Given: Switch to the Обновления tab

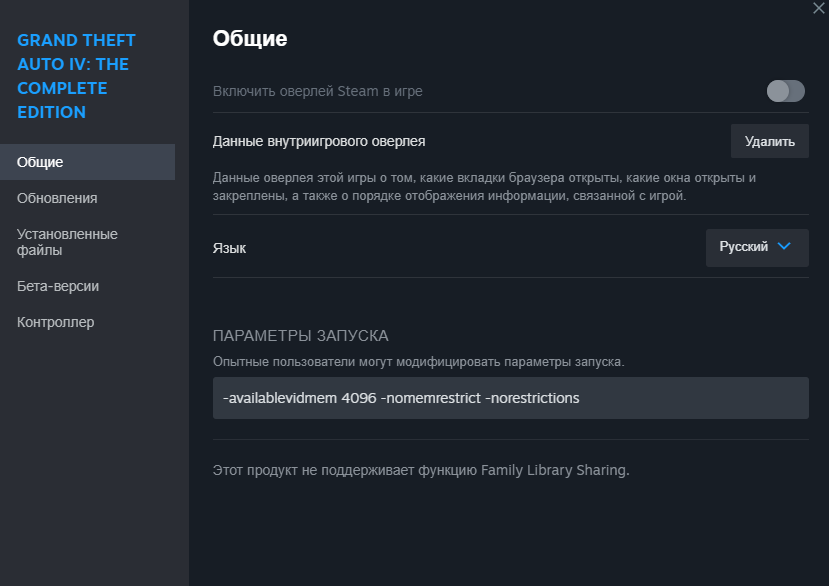Looking at the screenshot, I should [x=57, y=198].
